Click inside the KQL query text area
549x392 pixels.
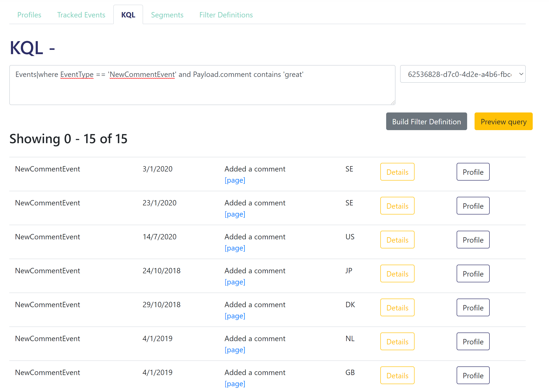pyautogui.click(x=202, y=85)
